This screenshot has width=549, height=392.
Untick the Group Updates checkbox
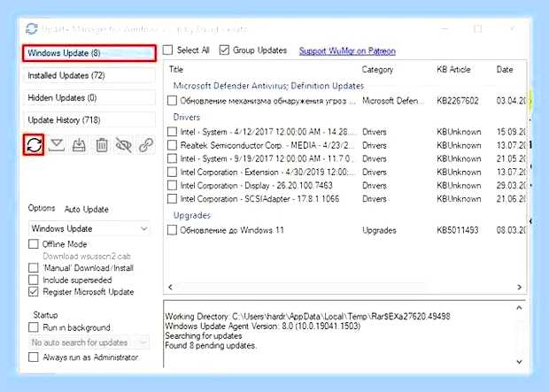pos(224,50)
